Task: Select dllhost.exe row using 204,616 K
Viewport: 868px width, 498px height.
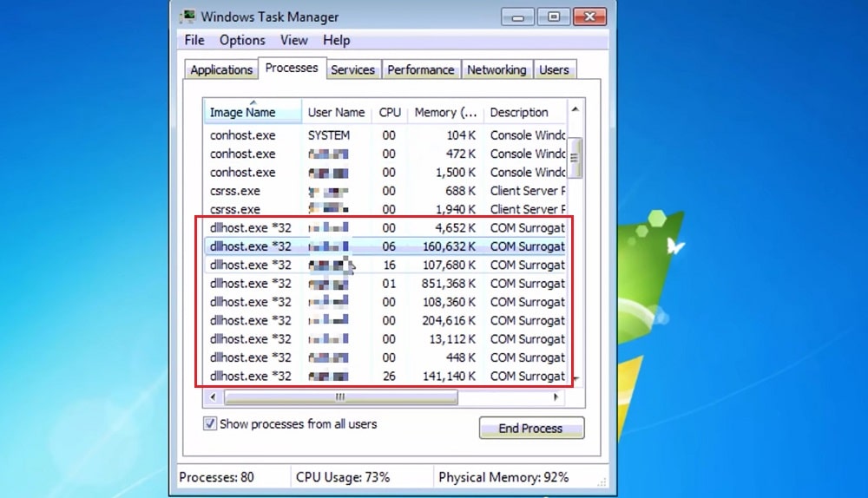Action: tap(385, 320)
